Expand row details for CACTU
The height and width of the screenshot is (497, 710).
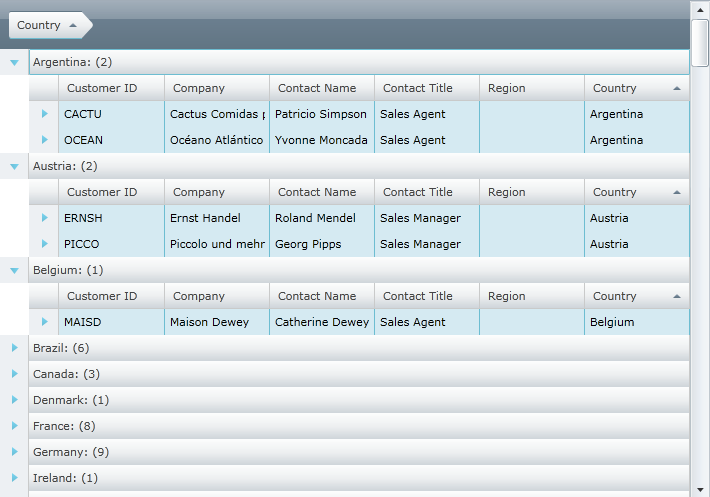44,114
